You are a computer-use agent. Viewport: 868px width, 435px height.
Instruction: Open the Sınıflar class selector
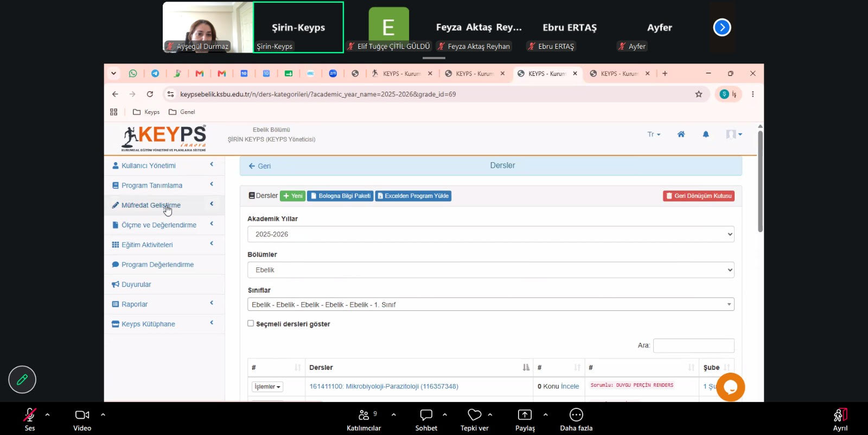pyautogui.click(x=491, y=304)
